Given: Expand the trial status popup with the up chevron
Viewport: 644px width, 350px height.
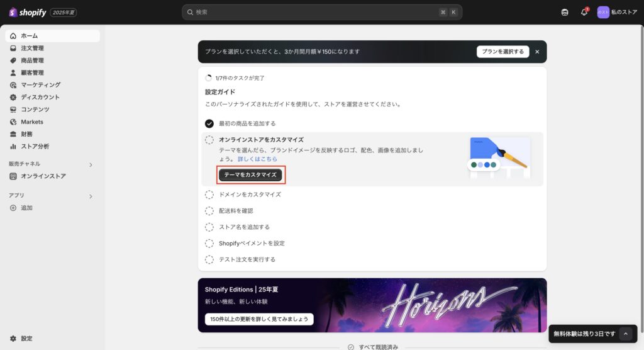Looking at the screenshot, I should tap(625, 334).
